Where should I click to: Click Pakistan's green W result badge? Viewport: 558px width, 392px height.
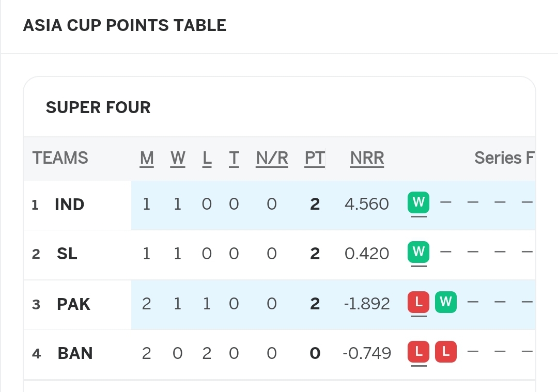click(x=445, y=302)
